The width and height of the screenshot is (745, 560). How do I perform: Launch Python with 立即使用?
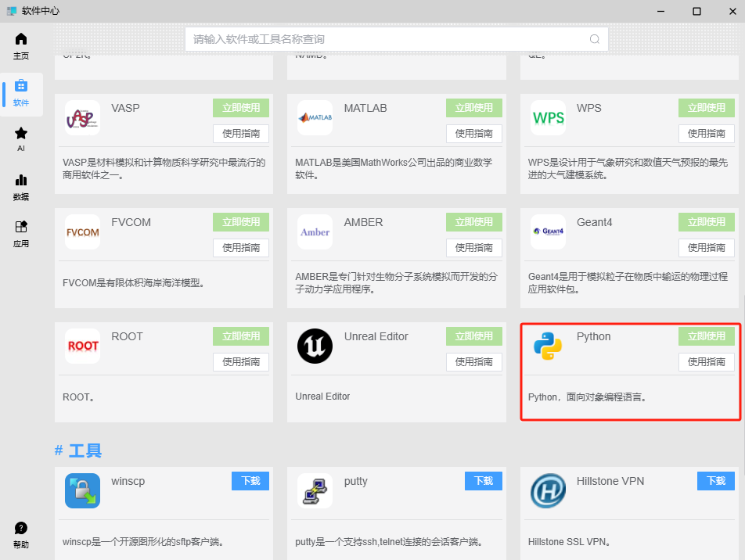[x=707, y=336]
